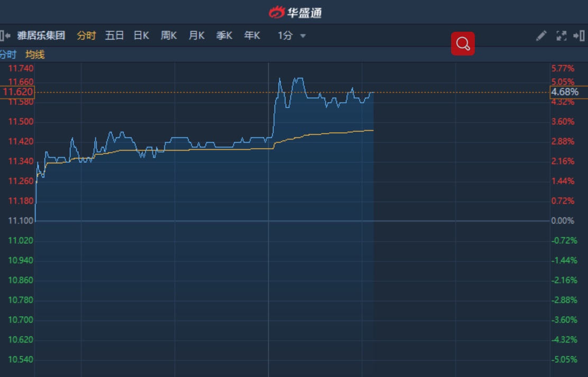
Task: Toggle fullscreen chart view
Action: (x=561, y=35)
